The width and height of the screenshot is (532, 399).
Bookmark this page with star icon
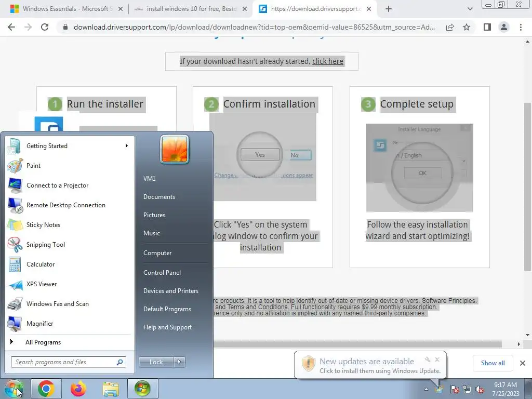467,27
